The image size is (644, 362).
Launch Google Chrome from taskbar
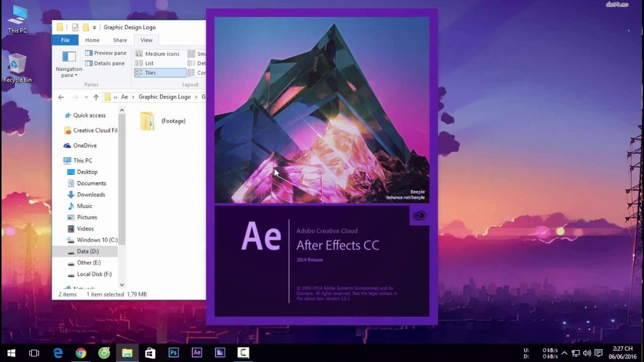[81, 353]
